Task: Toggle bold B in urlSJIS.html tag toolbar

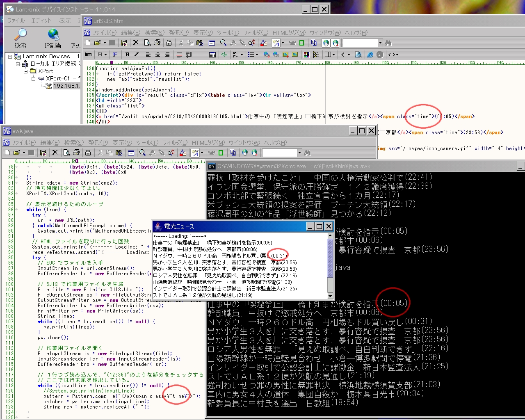Action: [x=127, y=55]
